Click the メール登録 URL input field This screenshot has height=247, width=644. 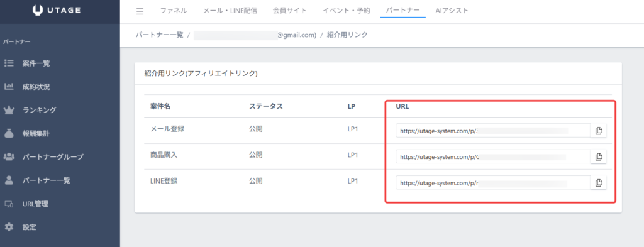pyautogui.click(x=493, y=131)
